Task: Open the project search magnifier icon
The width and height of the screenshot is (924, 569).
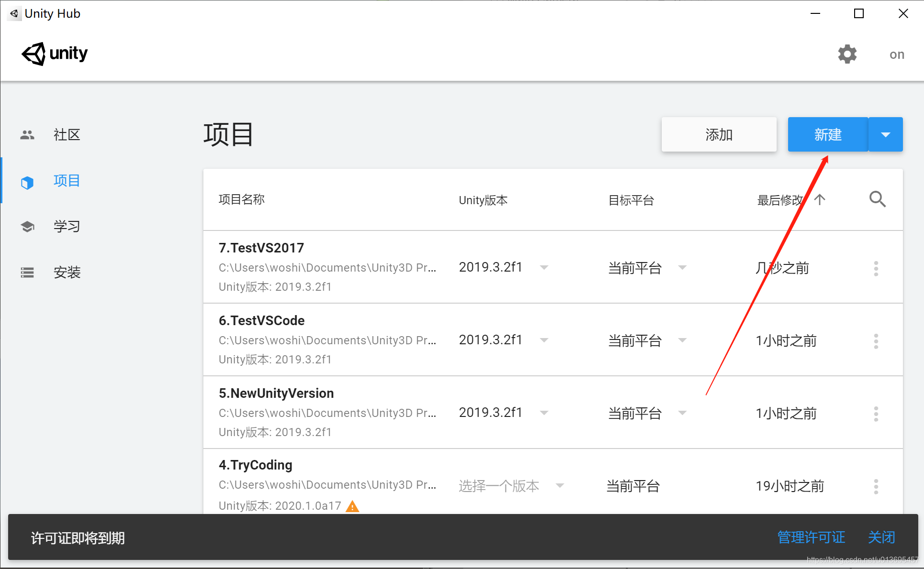Action: pos(877,199)
